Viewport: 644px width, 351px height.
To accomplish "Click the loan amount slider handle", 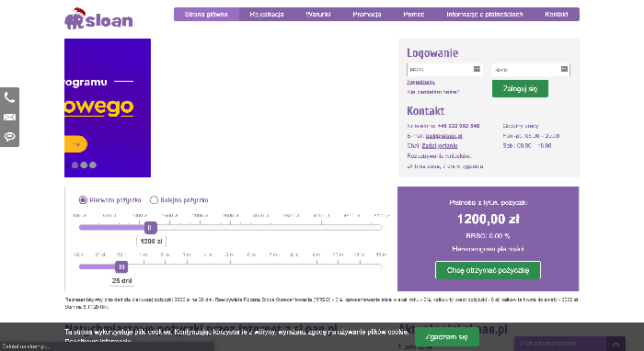I will [x=150, y=228].
